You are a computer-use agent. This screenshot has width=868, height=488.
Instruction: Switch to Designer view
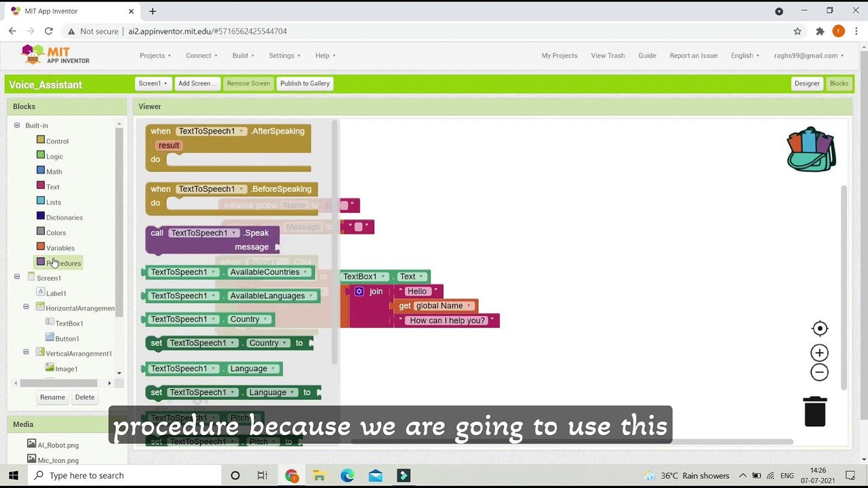pyautogui.click(x=807, y=83)
